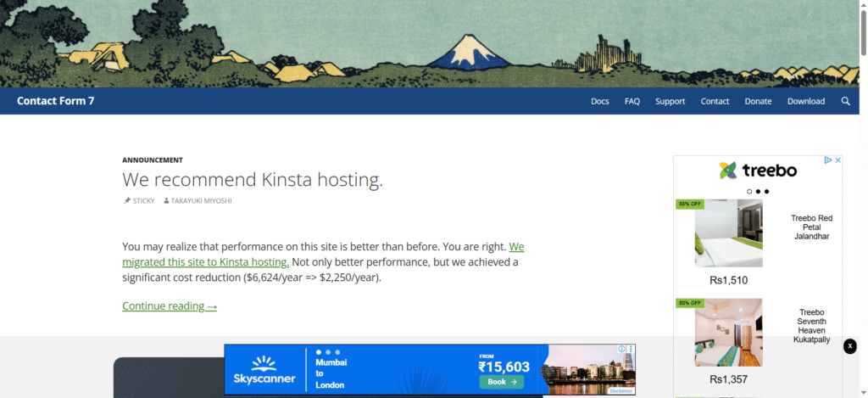Close the treebo ad with X icon
The image size is (868, 398).
837,160
